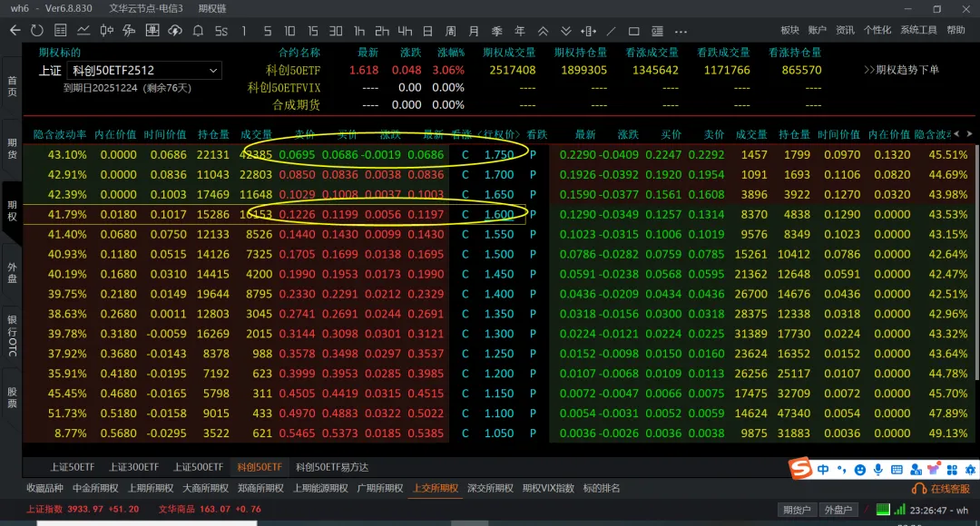The width and height of the screenshot is (980, 526).
Task: Open the 首页 sidebar tab
Action: click(12, 86)
